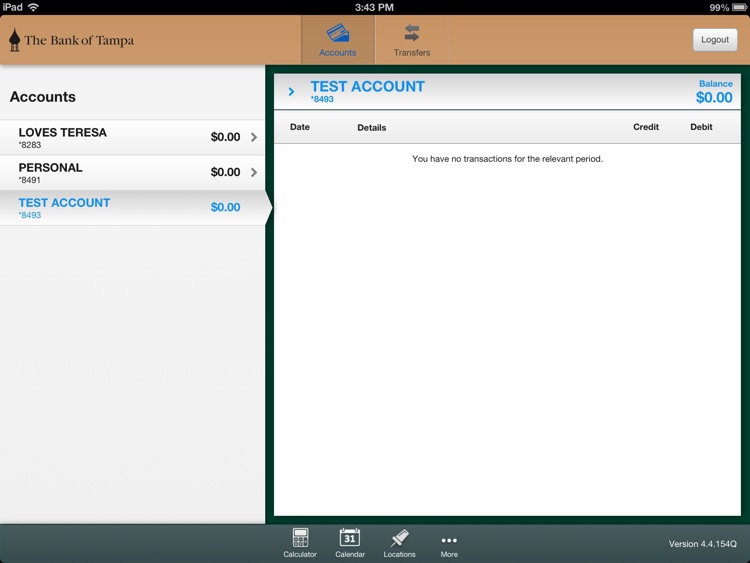Click the Date column header
Screen dimensions: 750x563
click(300, 127)
